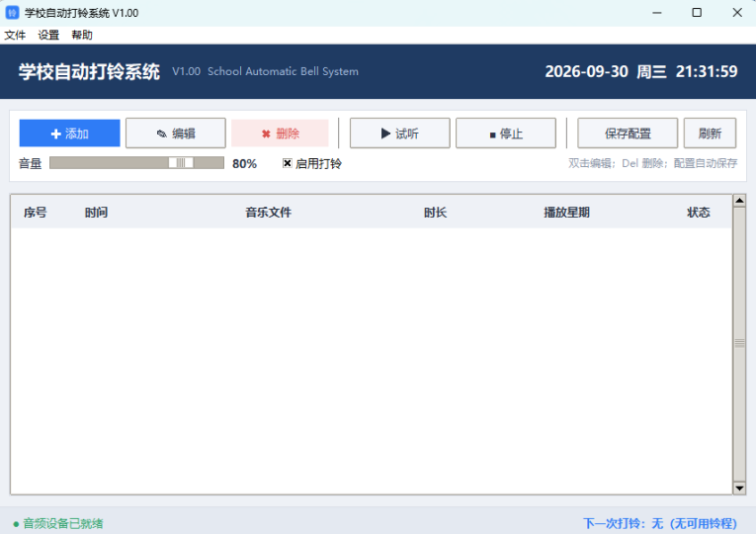Click the 编辑 edit button
756x534 pixels.
[x=176, y=133]
